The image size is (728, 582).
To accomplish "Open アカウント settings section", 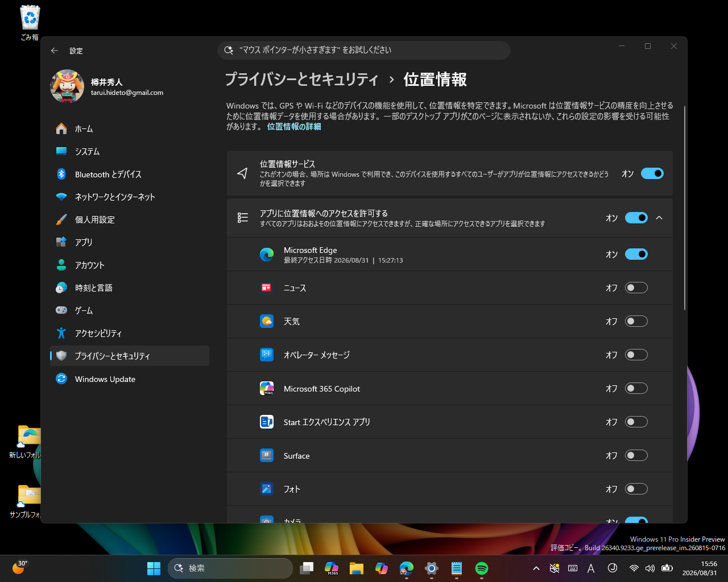I will (x=130, y=265).
